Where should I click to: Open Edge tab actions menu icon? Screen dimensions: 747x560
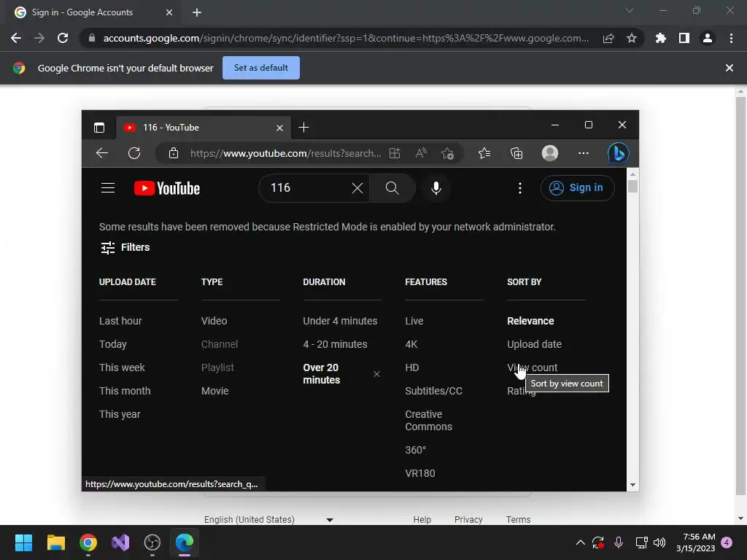point(99,128)
